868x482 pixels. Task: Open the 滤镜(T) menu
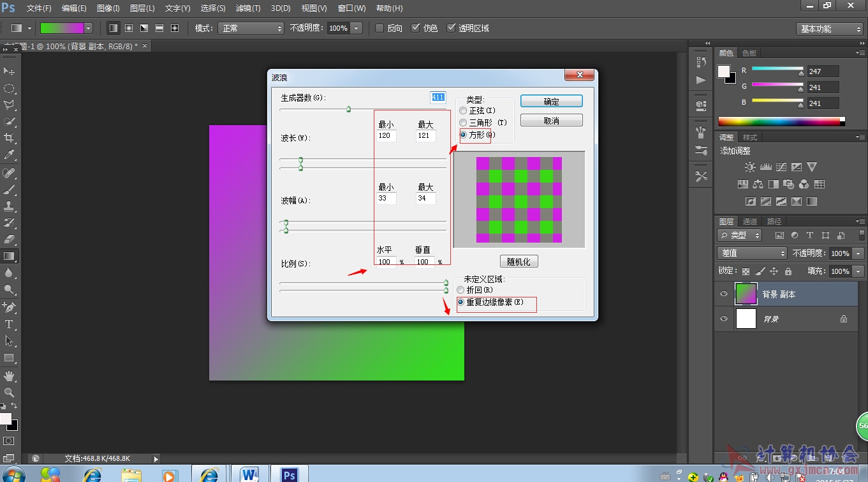click(248, 8)
